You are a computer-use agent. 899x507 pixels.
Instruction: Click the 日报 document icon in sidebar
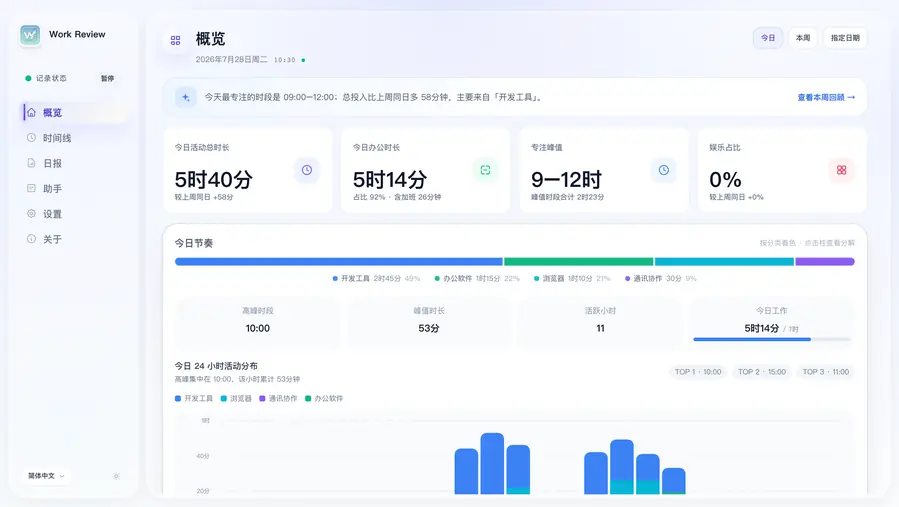32,163
